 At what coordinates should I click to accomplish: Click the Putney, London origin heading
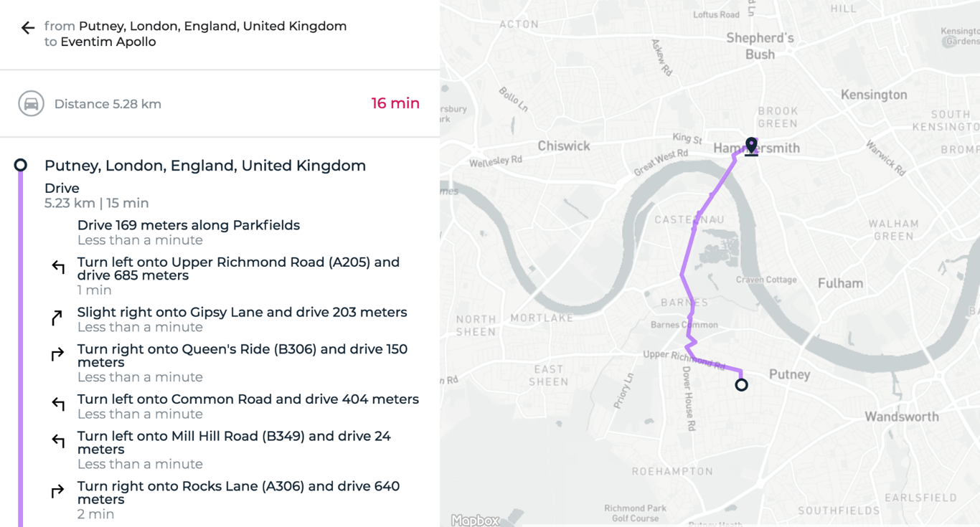click(x=205, y=166)
